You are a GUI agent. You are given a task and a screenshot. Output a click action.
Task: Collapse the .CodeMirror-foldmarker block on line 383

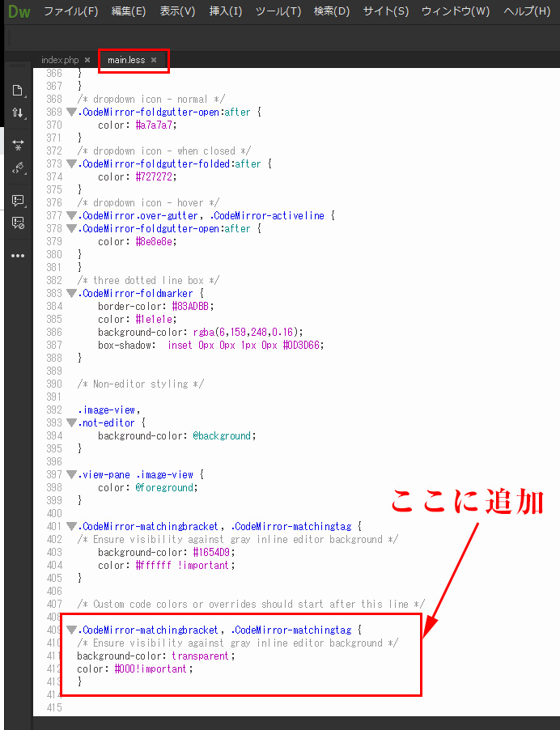coord(71,293)
